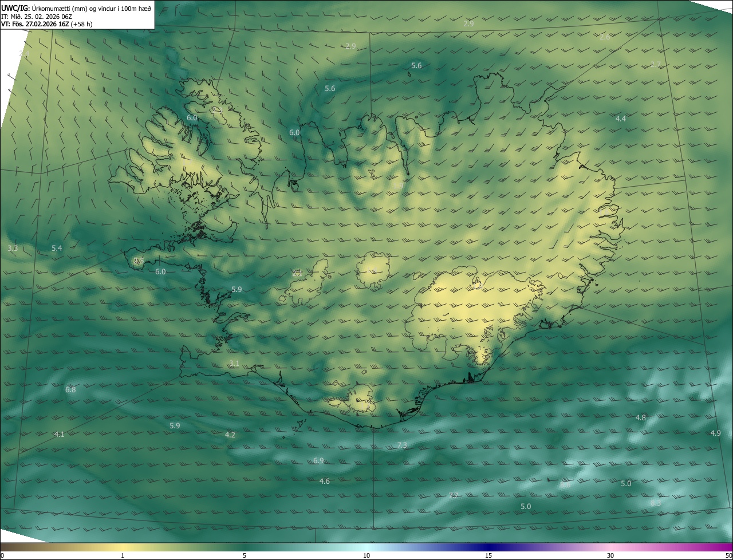
Task: Click the '1' tick on the color scale
Action: point(123,555)
